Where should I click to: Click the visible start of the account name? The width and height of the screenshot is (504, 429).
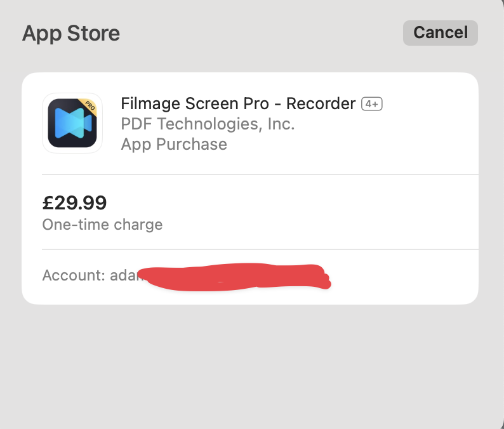pos(123,275)
